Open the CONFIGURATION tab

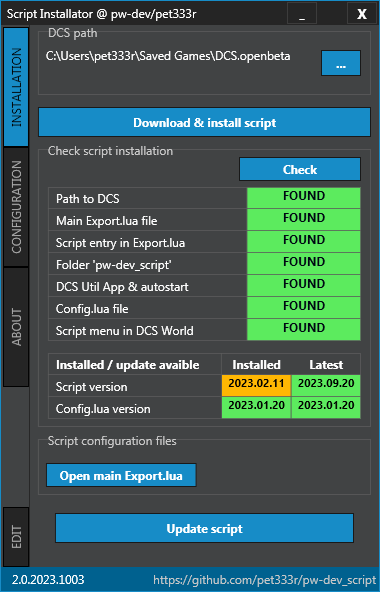pos(16,207)
